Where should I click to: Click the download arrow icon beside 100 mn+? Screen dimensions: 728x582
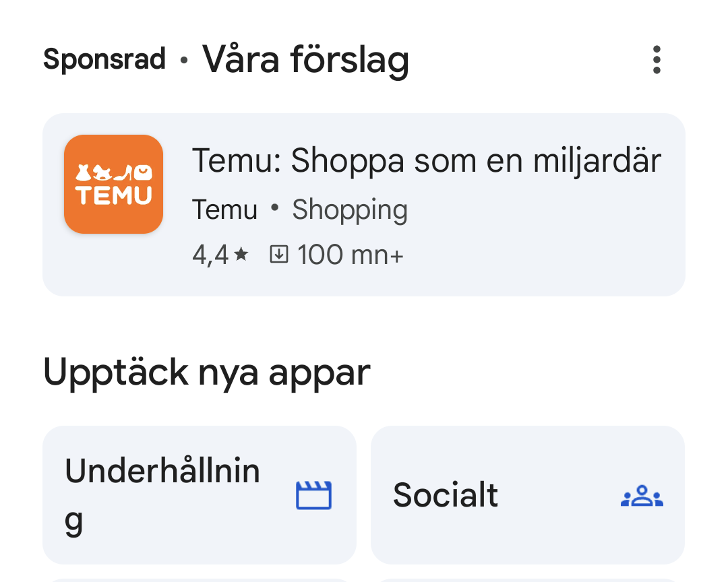(279, 254)
